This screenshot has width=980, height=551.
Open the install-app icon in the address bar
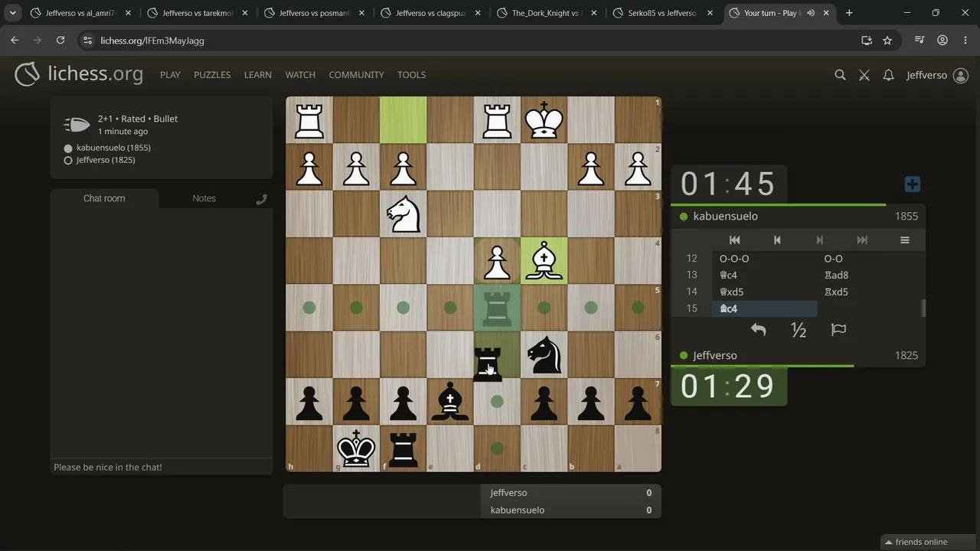[867, 41]
